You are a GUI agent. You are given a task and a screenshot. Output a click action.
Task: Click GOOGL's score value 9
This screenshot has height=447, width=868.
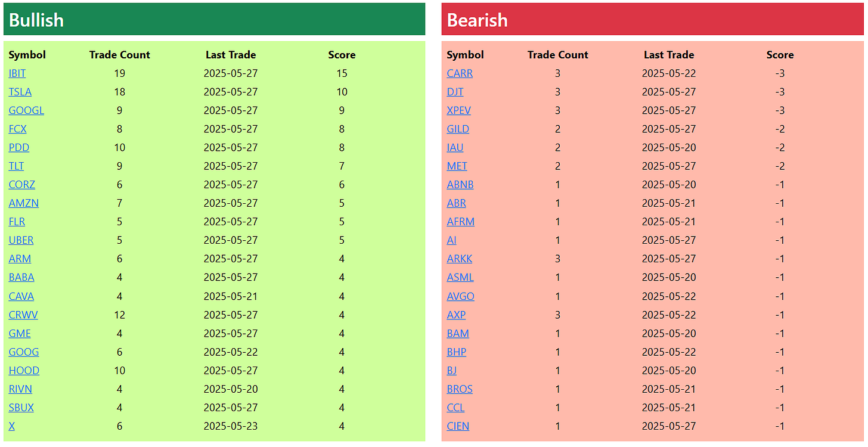point(342,110)
